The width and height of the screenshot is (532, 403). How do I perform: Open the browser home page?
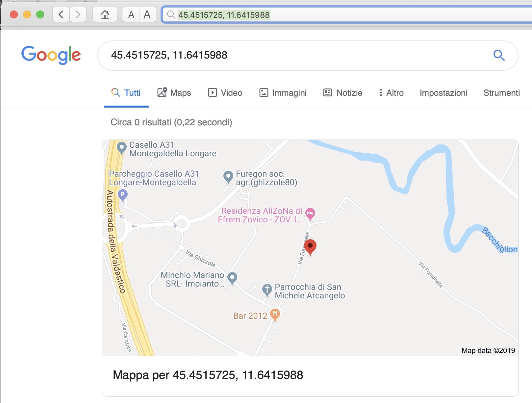pos(105,14)
